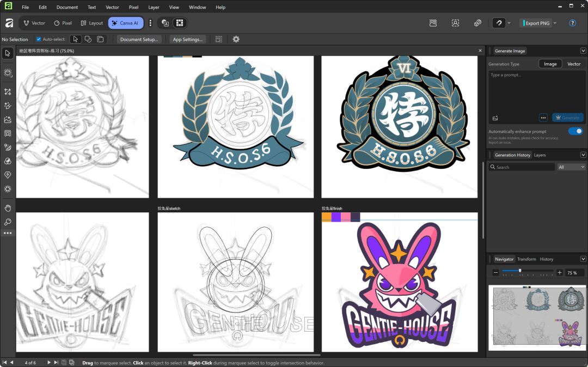Screen dimensions: 588x367
Task: Open the gear preferences icon
Action: pos(236,39)
